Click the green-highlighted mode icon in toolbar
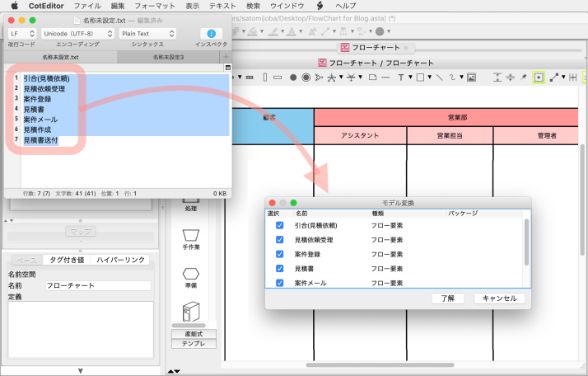The width and height of the screenshot is (588, 376). [539, 78]
